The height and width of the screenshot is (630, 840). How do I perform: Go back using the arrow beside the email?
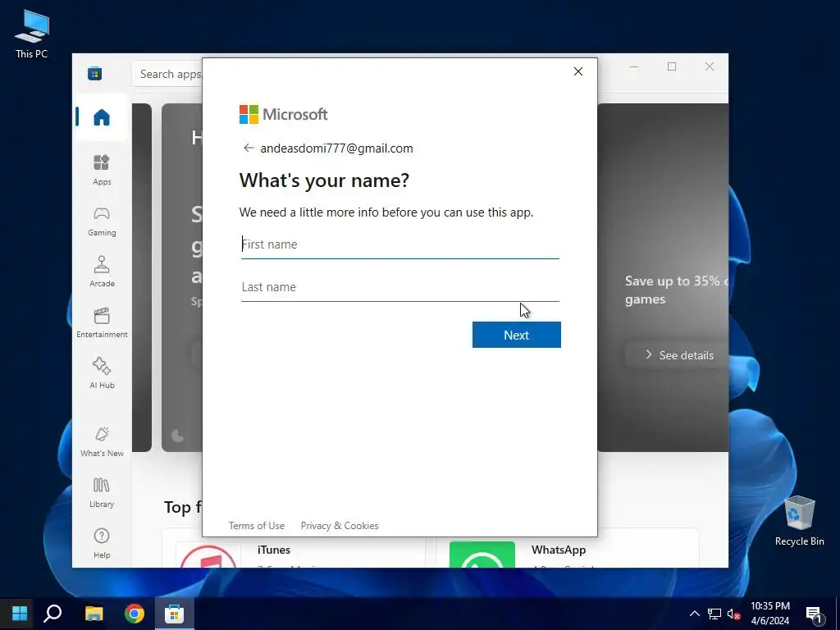[248, 148]
